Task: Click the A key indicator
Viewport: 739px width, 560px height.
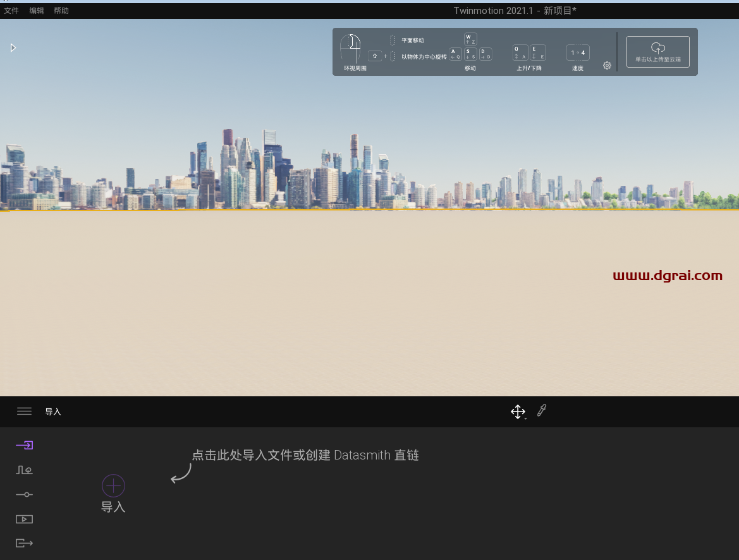Action: pyautogui.click(x=455, y=54)
